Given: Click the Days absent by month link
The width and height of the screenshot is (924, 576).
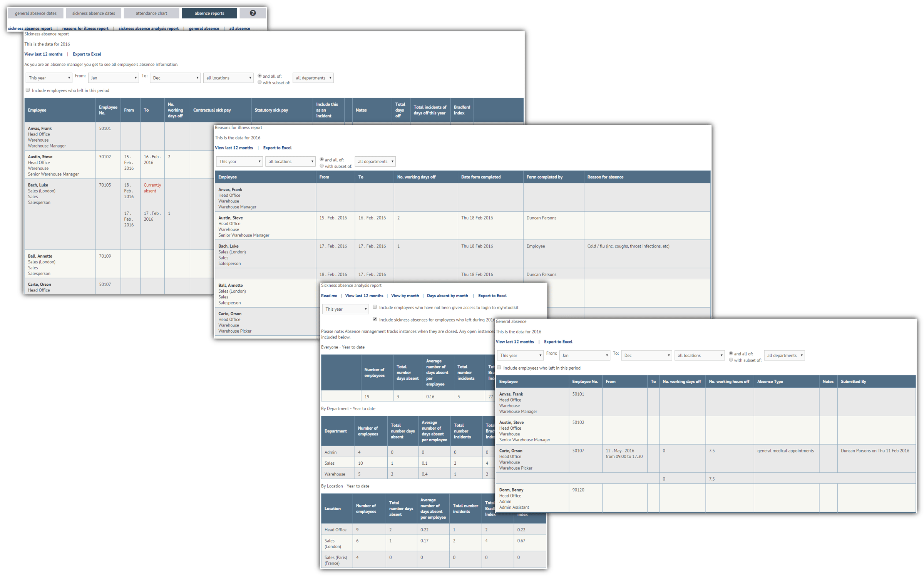Looking at the screenshot, I should 447,295.
